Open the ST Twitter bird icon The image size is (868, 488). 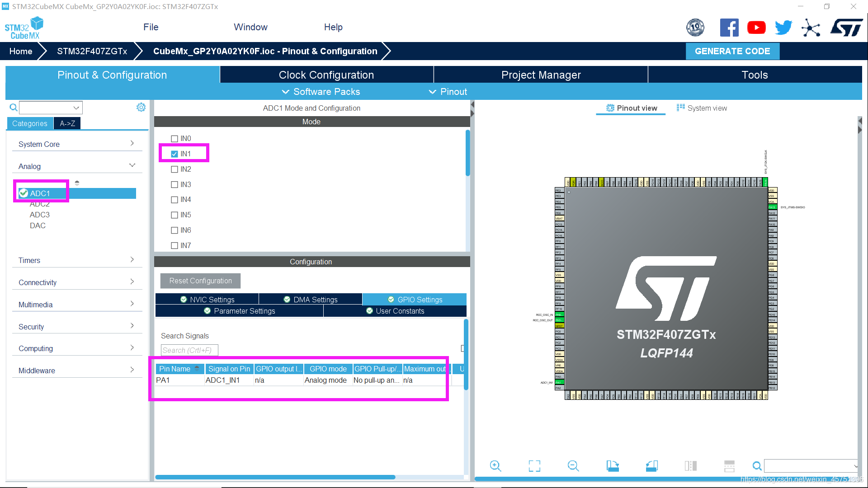(x=783, y=28)
